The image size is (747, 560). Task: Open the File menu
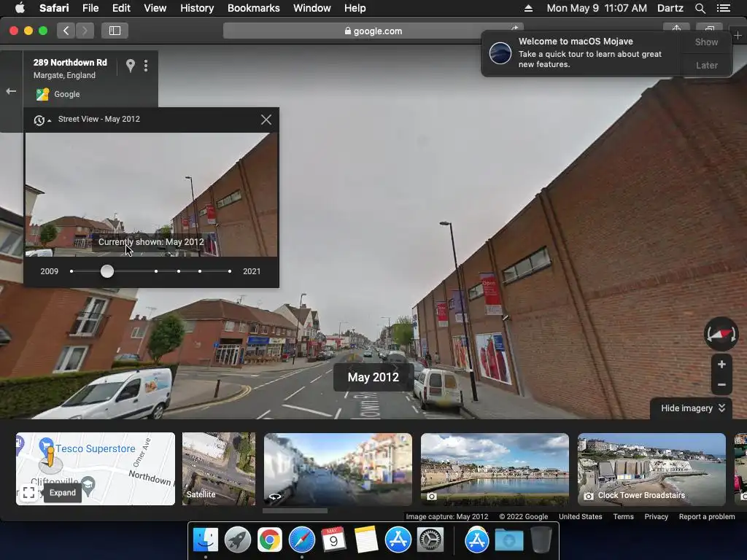point(90,8)
